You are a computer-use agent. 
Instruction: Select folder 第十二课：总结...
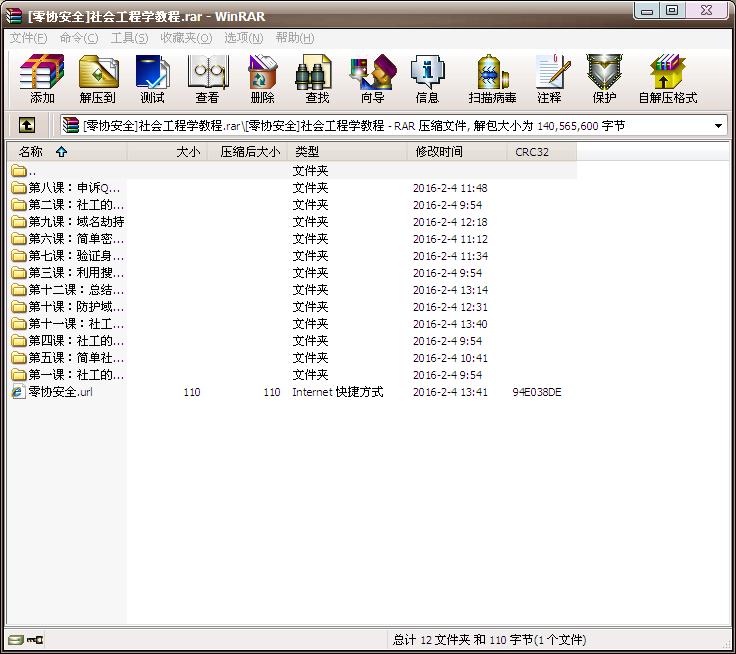tap(66, 290)
